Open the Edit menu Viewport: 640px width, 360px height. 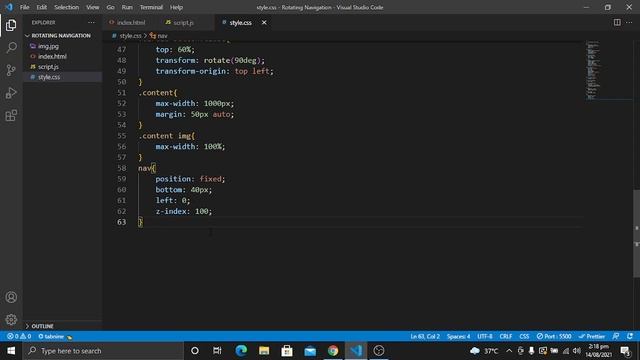(x=41, y=7)
